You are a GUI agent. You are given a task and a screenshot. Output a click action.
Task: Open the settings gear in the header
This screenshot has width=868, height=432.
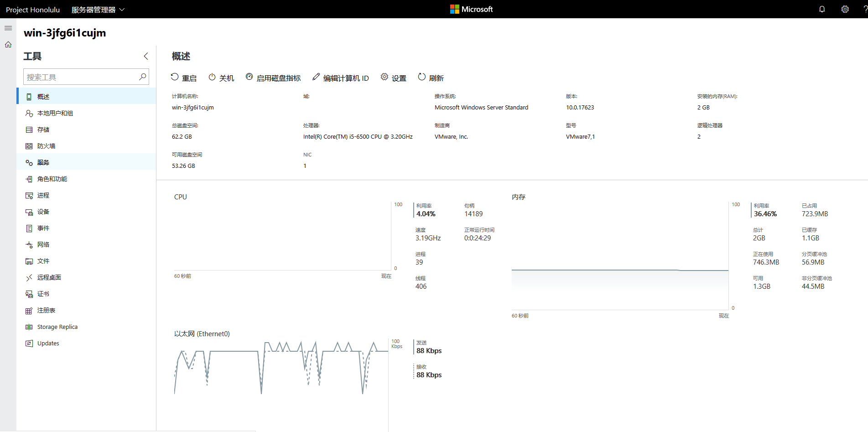(845, 9)
